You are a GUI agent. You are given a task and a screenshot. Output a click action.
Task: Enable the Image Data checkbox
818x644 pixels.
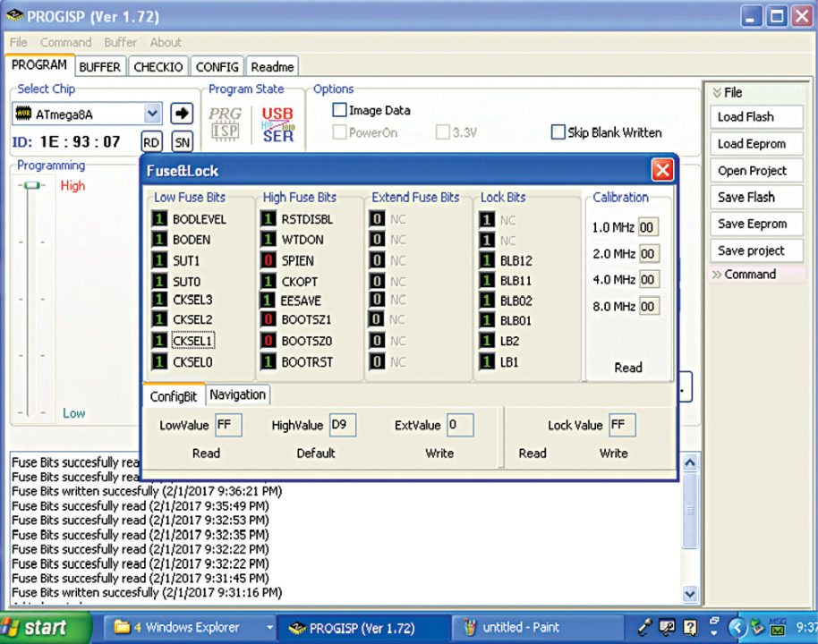pos(339,111)
